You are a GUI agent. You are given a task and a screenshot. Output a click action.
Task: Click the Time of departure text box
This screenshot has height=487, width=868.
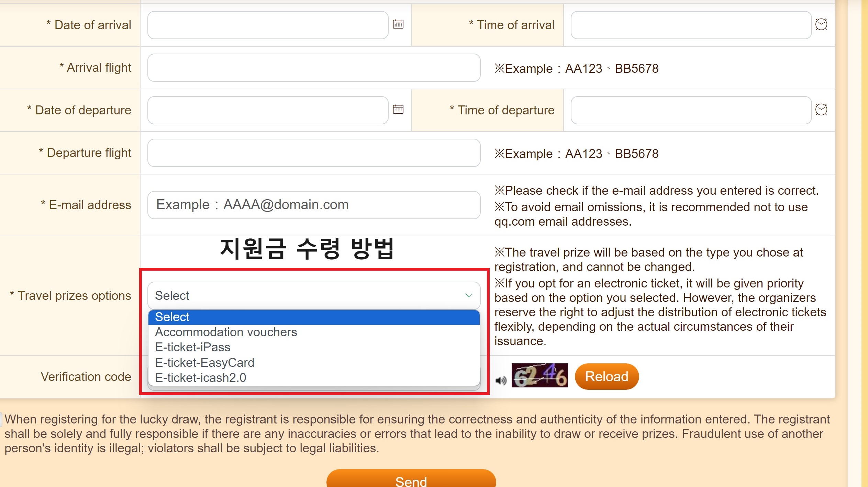tap(691, 110)
